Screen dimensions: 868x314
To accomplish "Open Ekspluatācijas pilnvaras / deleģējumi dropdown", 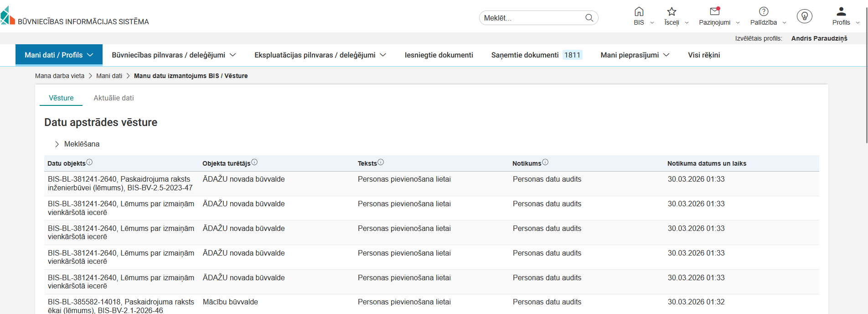I will click(320, 55).
